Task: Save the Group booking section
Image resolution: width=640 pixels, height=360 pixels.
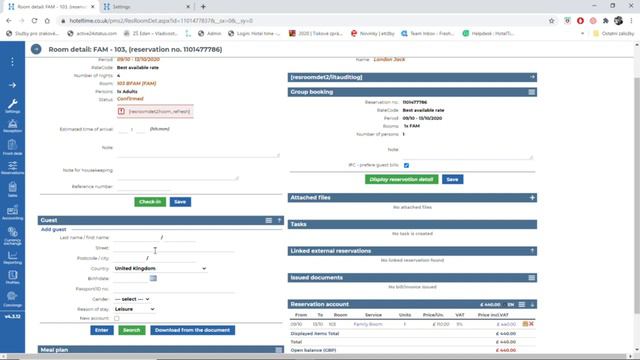Action: pos(452,180)
